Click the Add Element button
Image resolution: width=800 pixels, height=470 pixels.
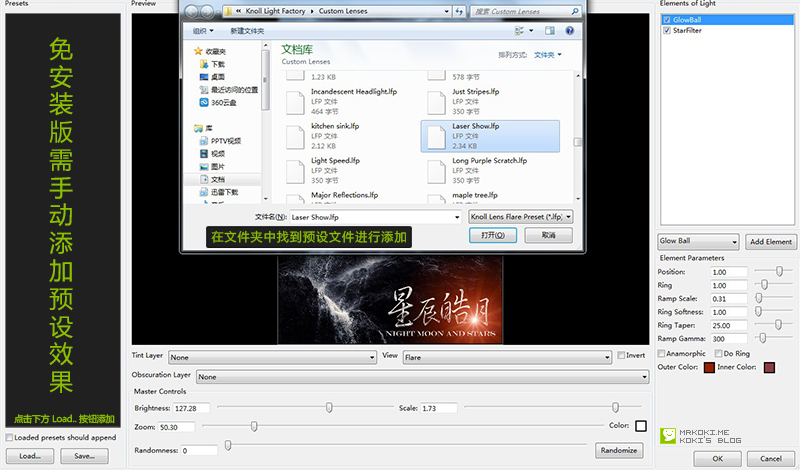770,241
